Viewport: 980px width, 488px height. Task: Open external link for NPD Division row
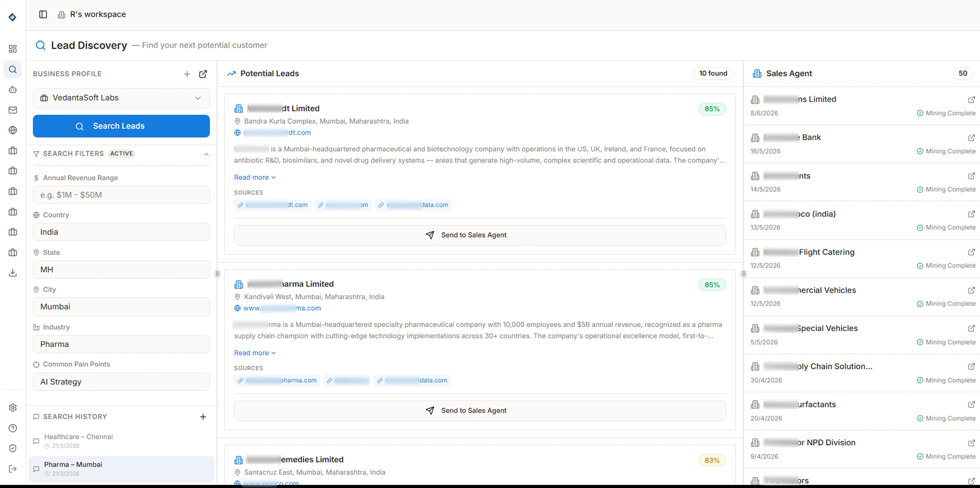(971, 443)
